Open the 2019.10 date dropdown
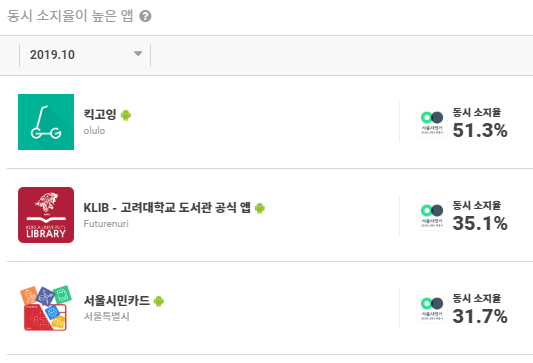 point(85,55)
